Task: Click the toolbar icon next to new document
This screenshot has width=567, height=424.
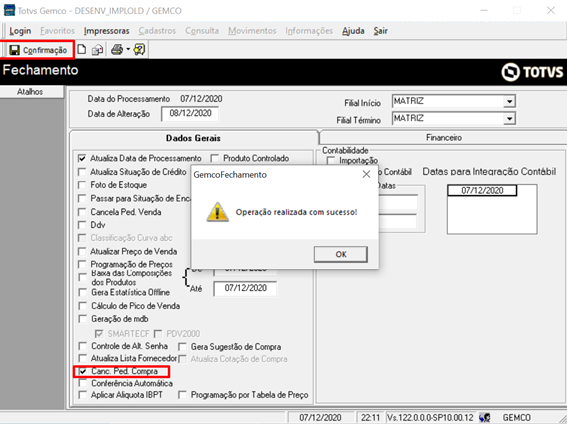Action: (97, 50)
